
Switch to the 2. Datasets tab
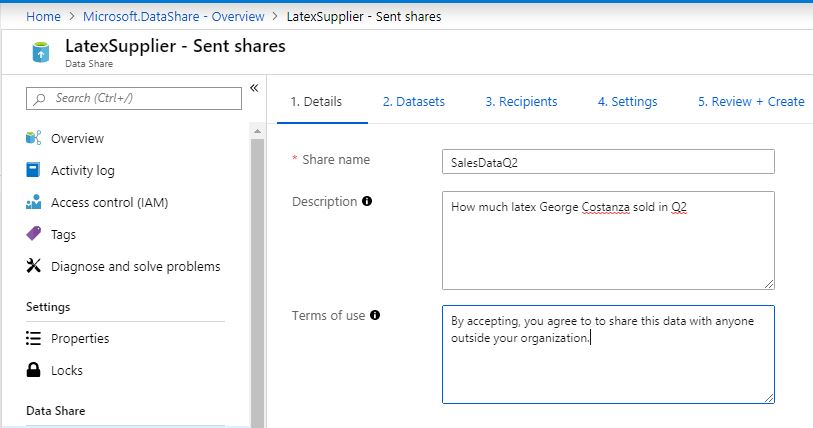coord(414,102)
